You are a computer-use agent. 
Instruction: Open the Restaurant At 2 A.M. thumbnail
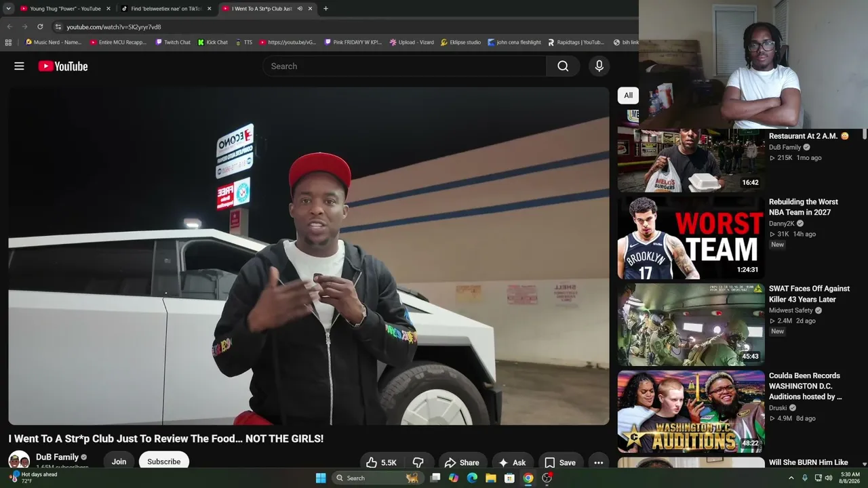click(690, 160)
